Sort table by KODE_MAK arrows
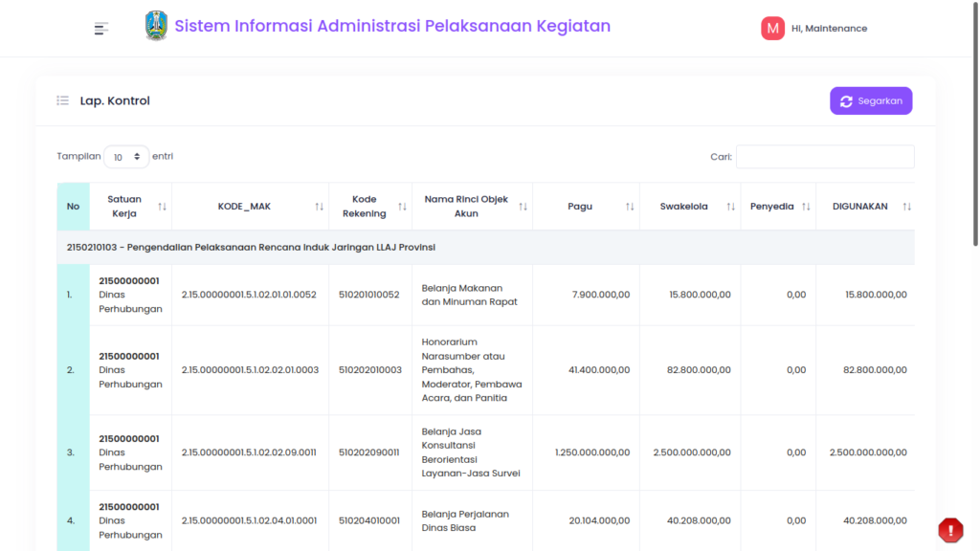Screen dimensions: 980x551 [x=319, y=207]
